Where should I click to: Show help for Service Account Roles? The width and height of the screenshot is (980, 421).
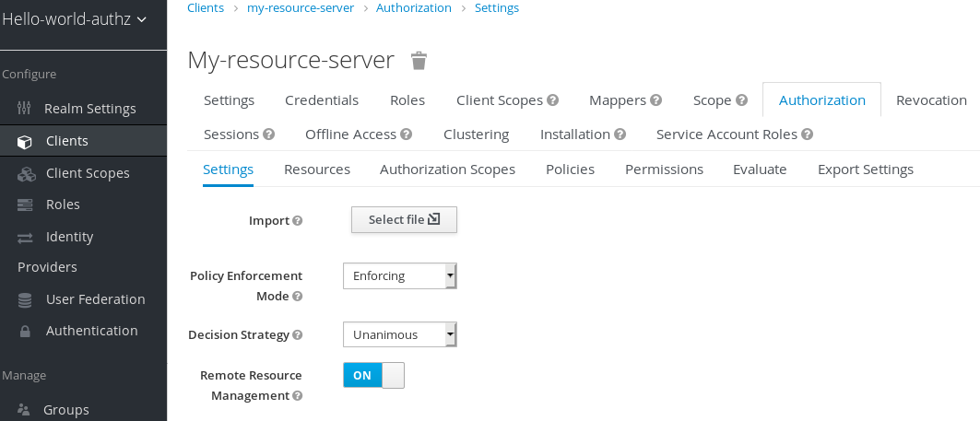click(807, 134)
